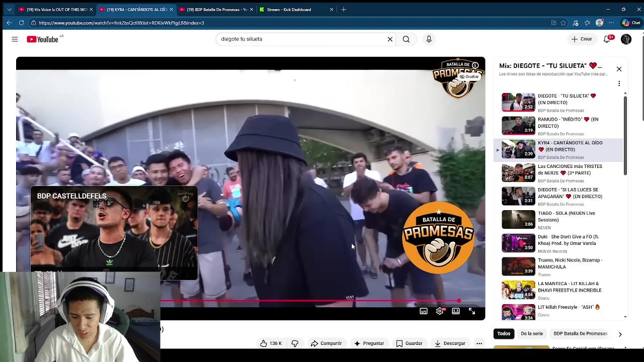Viewport: 644px width, 362px height.
Task: Open browser settings and more menu
Action: 611,23
